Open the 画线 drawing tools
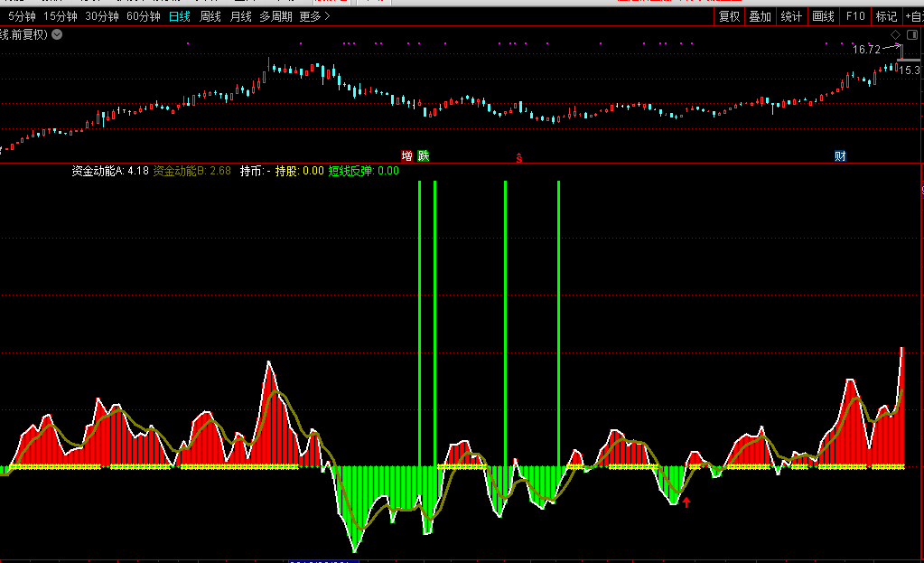Image resolution: width=924 pixels, height=563 pixels. 823,16
